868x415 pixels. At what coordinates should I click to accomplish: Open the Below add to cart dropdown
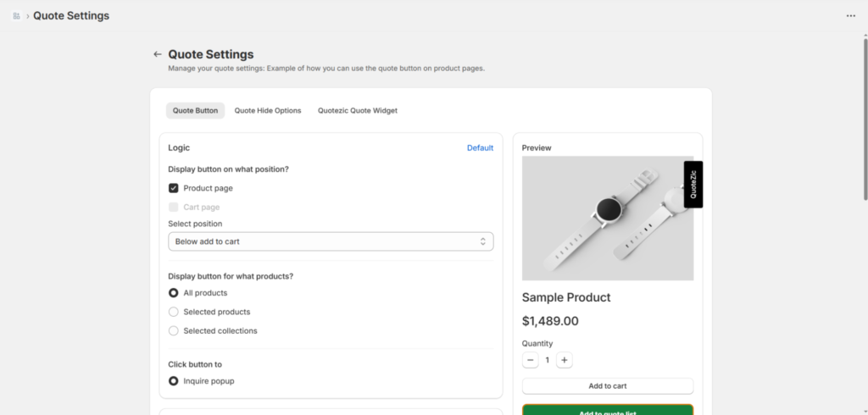[x=331, y=241]
